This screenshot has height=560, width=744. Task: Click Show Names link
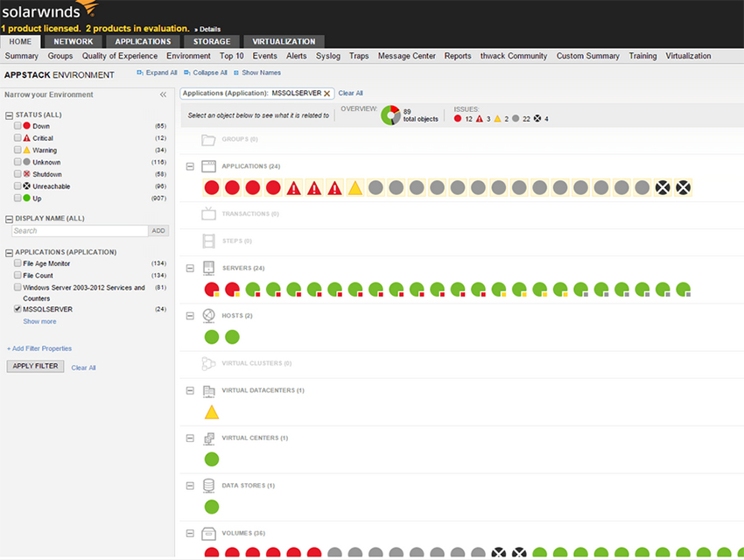[257, 73]
